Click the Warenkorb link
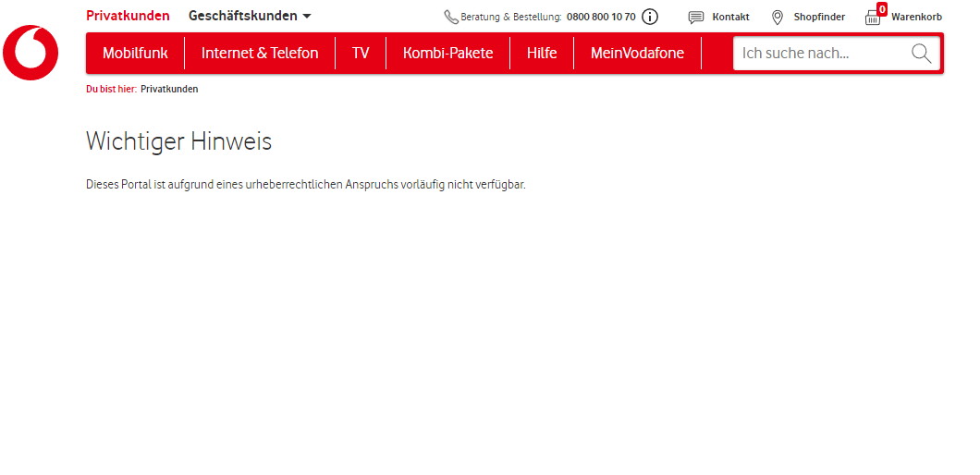 pos(916,18)
